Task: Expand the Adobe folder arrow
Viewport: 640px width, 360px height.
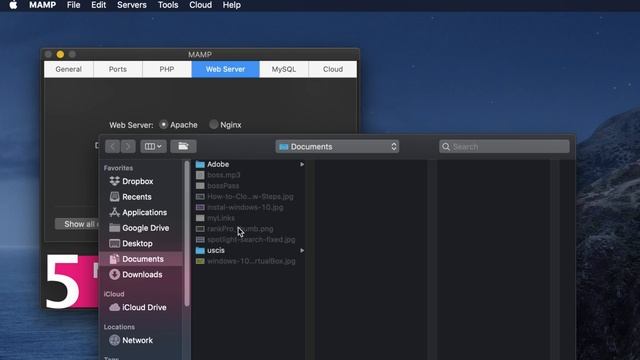Action: [x=302, y=164]
